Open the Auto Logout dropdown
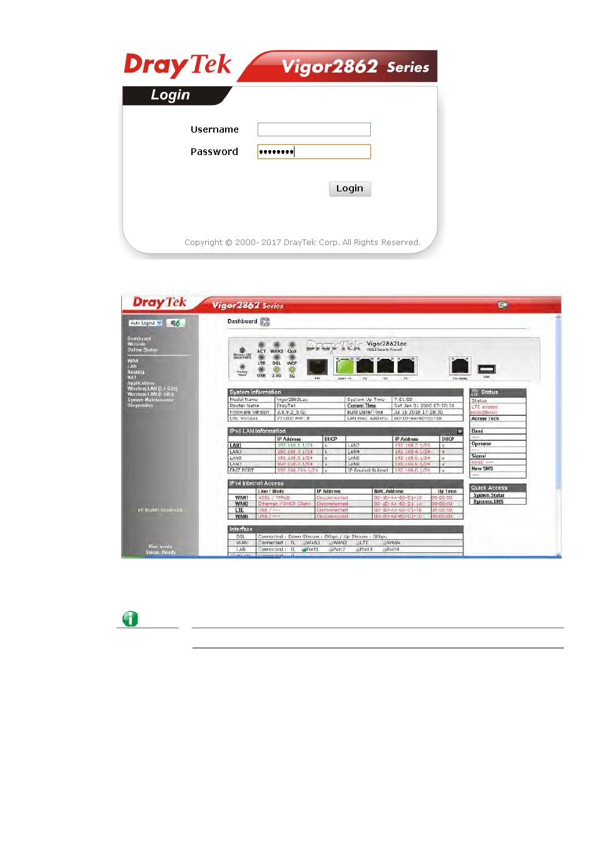 click(x=146, y=323)
